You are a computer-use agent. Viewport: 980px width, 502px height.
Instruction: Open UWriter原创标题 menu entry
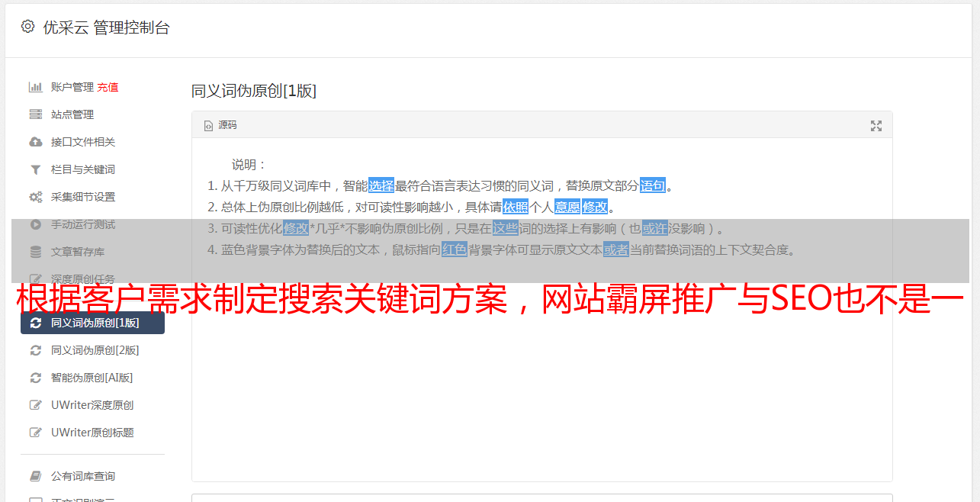click(x=92, y=433)
